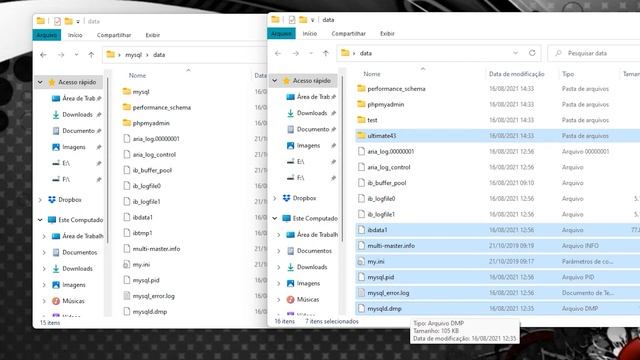Select mysql_error.log in right window
Image resolution: width=640 pixels, height=360 pixels.
pyautogui.click(x=497, y=293)
